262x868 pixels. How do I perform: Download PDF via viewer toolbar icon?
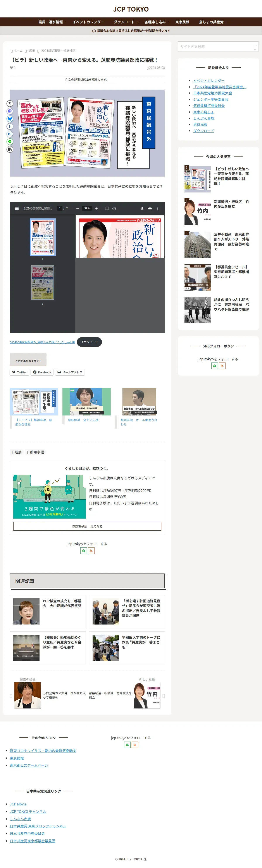(142, 209)
